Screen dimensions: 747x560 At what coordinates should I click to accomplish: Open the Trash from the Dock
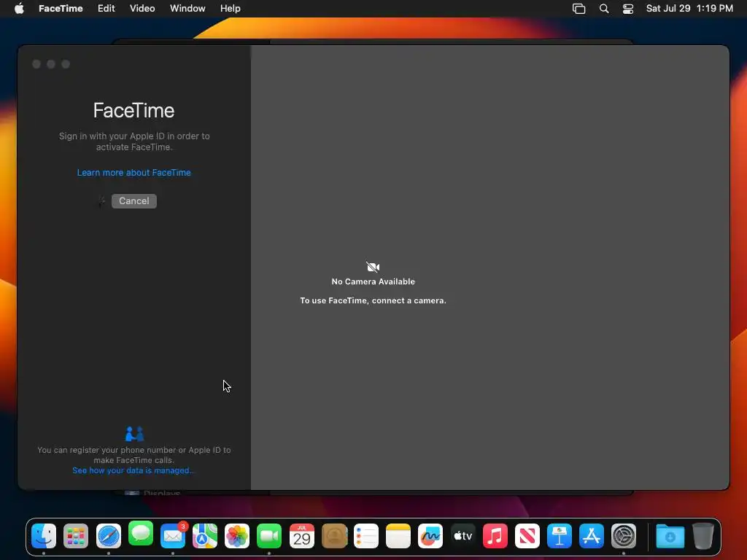703,536
